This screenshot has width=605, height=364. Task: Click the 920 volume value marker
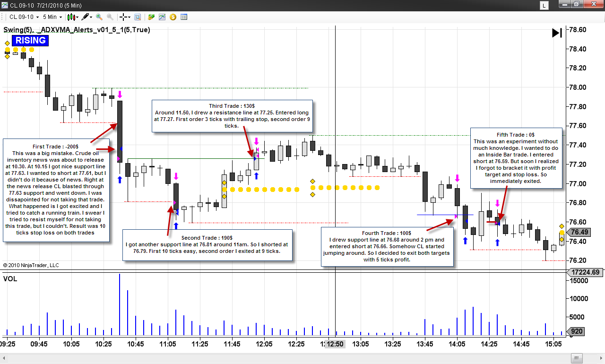pyautogui.click(x=576, y=331)
